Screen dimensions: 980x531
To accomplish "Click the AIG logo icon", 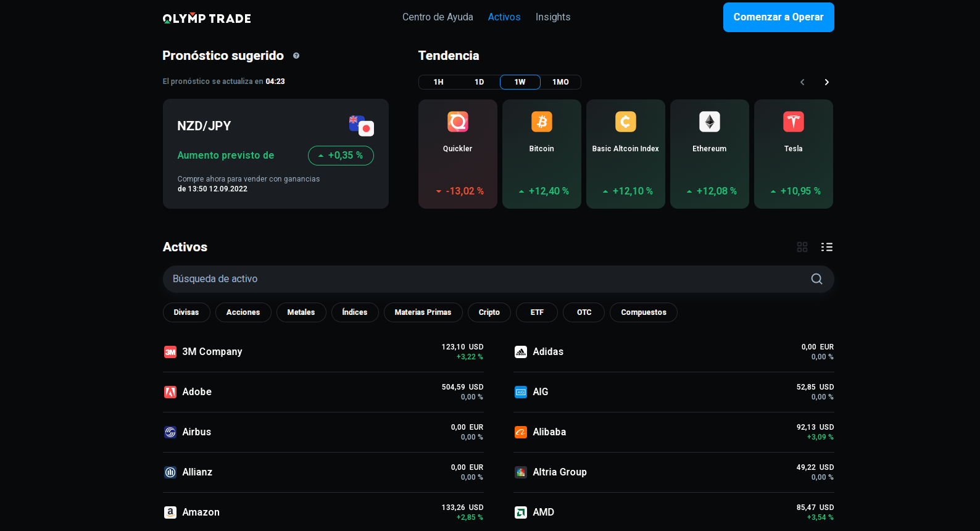I will coord(521,392).
